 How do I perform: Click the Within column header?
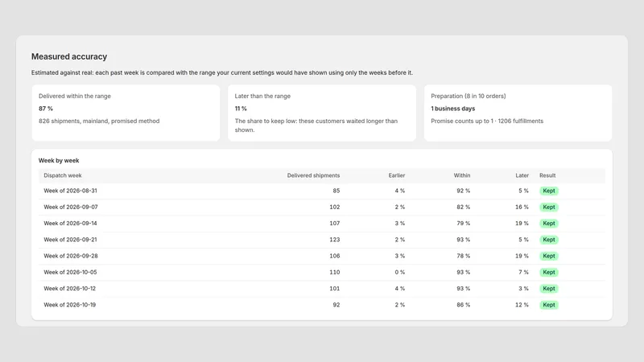click(x=462, y=175)
